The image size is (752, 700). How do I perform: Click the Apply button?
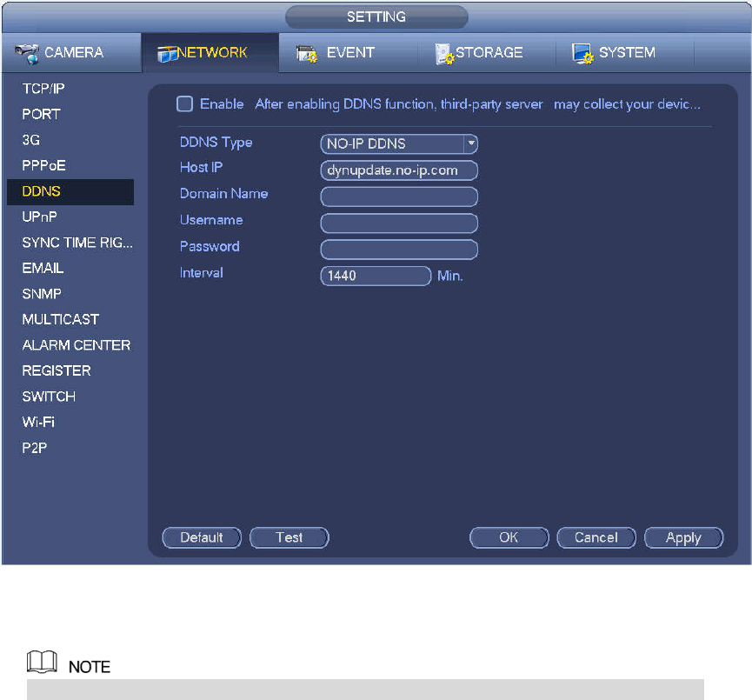coord(684,537)
